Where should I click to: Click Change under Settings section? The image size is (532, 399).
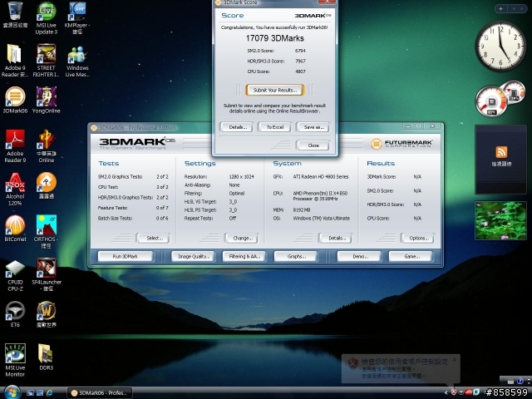pyautogui.click(x=241, y=239)
